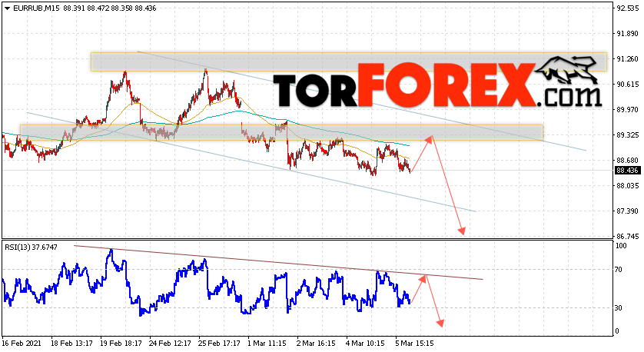Viewport: 644px width, 352px height.
Task: Click the RSI scale value 70
Action: (620, 270)
